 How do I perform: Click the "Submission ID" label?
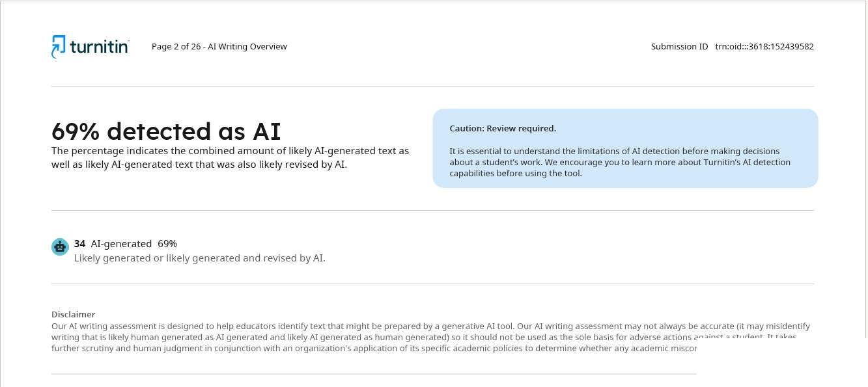679,47
